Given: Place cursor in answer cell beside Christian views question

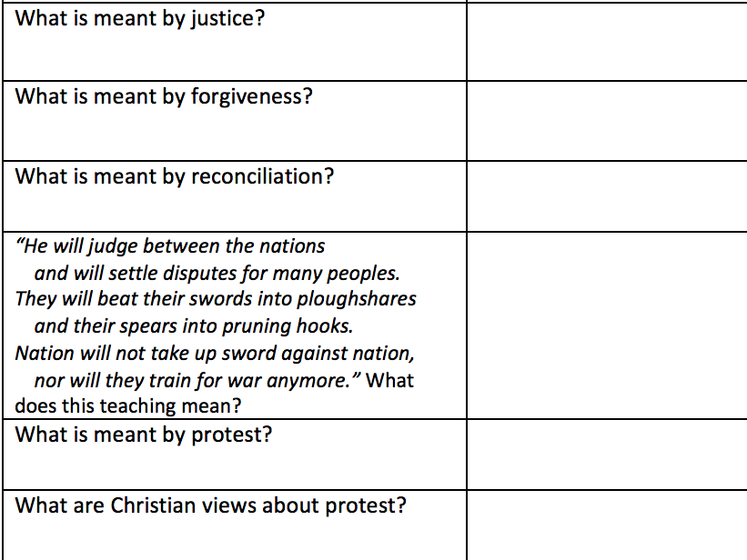Looking at the screenshot, I should [x=607, y=525].
